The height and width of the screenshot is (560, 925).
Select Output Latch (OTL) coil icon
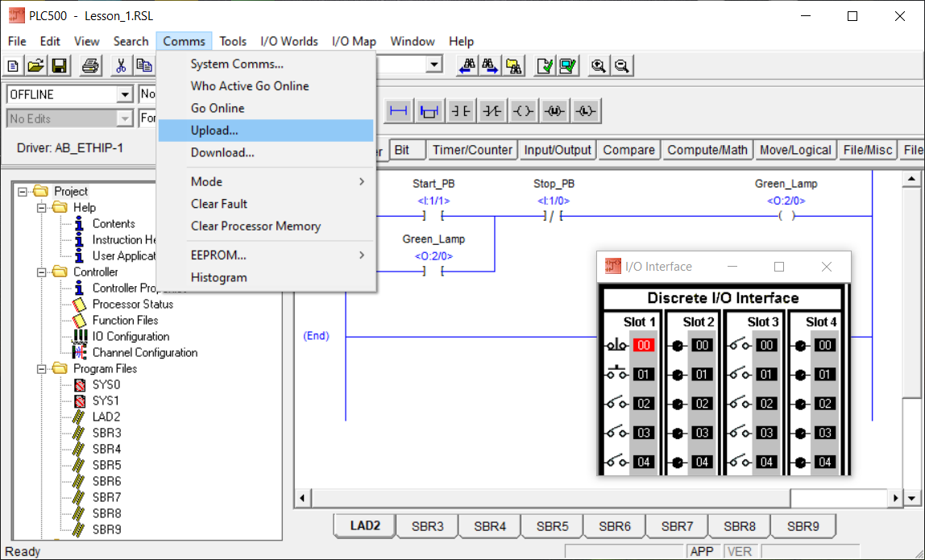point(586,111)
